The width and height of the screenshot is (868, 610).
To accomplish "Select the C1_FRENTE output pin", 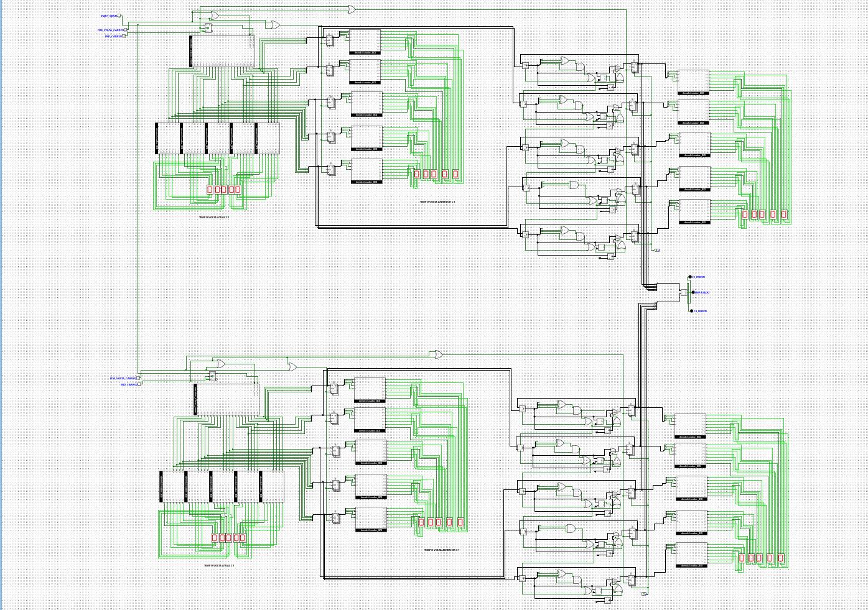I will click(x=690, y=277).
